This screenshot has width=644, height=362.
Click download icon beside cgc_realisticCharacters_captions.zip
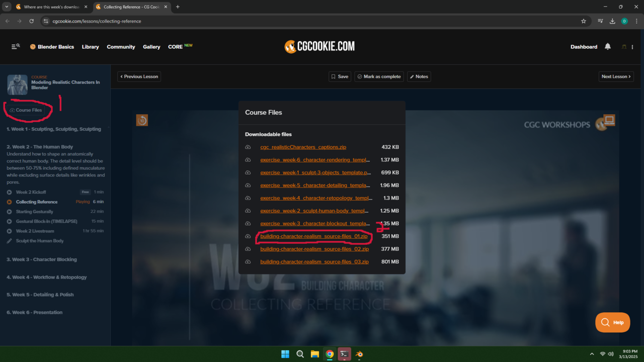pyautogui.click(x=248, y=147)
